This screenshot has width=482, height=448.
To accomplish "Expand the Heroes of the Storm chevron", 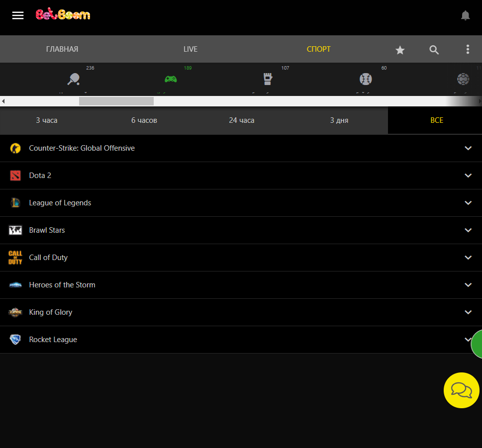I will click(468, 285).
